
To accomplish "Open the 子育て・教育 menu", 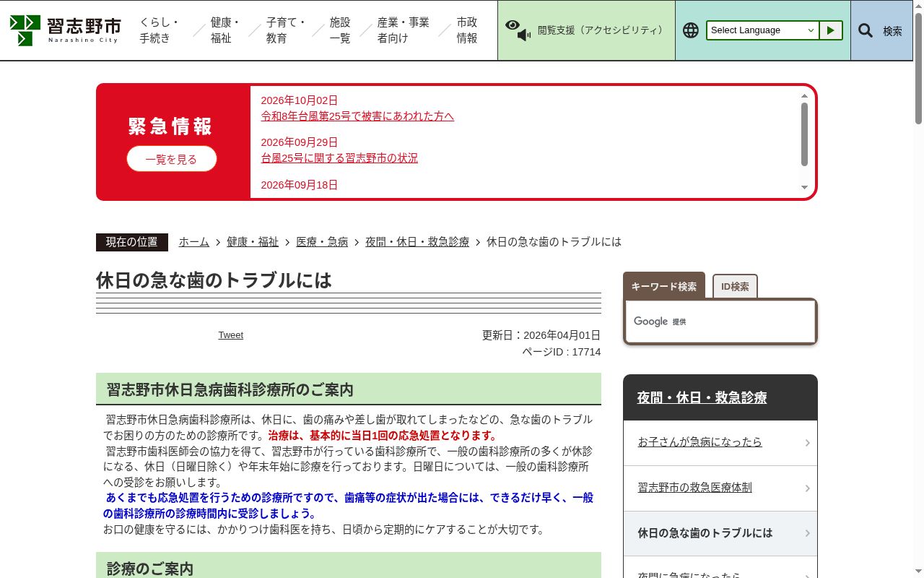I will tap(286, 30).
